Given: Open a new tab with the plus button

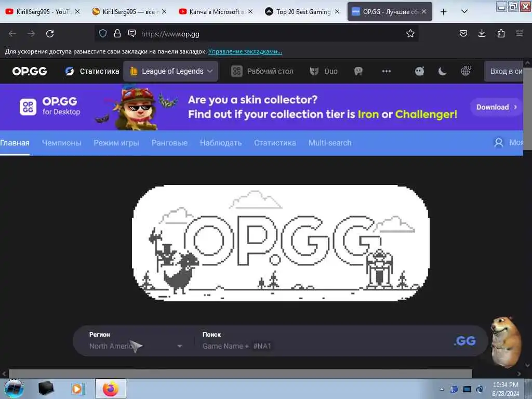Looking at the screenshot, I should point(444,12).
